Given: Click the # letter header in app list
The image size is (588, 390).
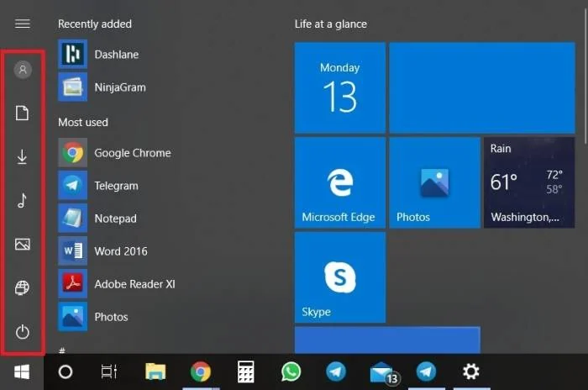Looking at the screenshot, I should pyautogui.click(x=62, y=350).
